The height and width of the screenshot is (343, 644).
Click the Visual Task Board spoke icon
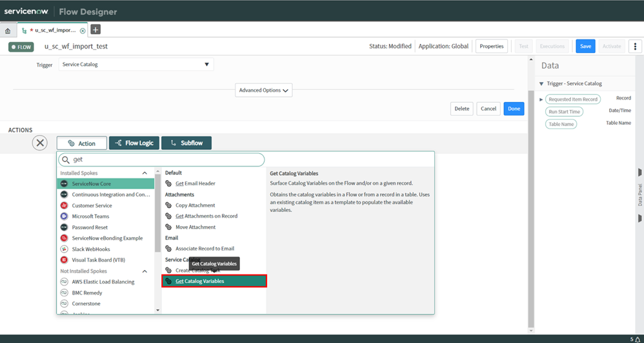[x=64, y=260]
